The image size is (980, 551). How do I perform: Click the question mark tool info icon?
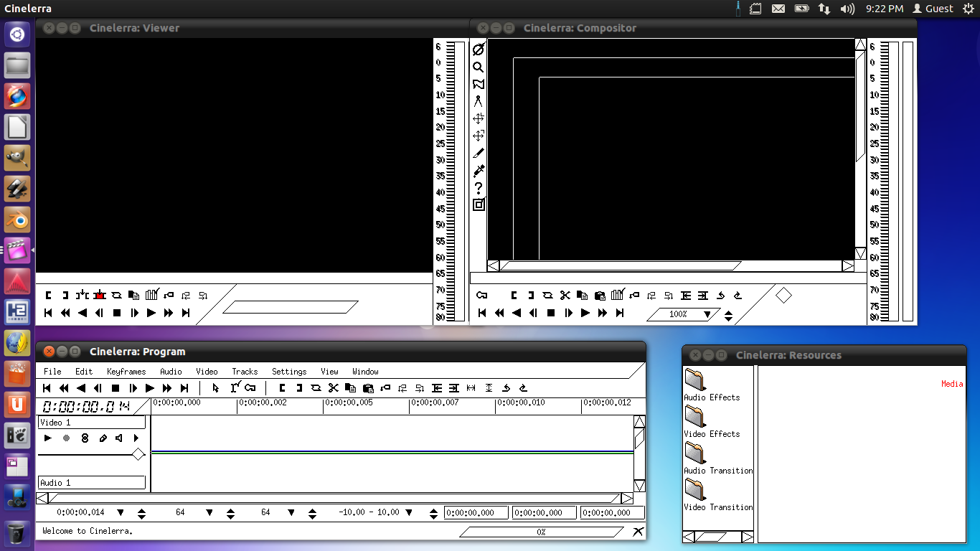point(479,188)
